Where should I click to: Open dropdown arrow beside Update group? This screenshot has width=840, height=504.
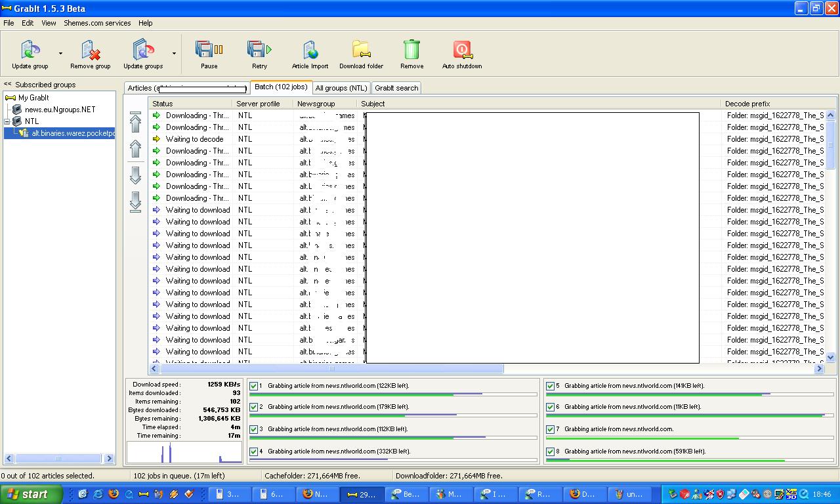coord(61,54)
